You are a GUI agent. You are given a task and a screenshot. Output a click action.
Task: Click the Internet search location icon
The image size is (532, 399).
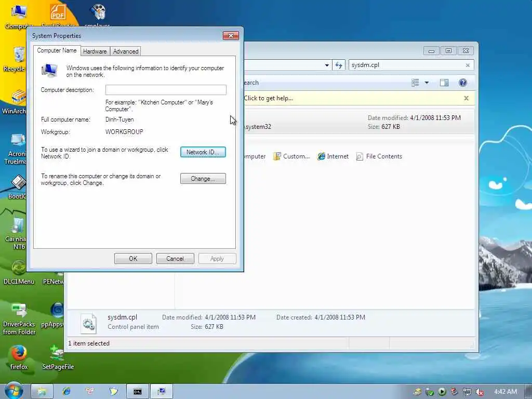tap(333, 156)
